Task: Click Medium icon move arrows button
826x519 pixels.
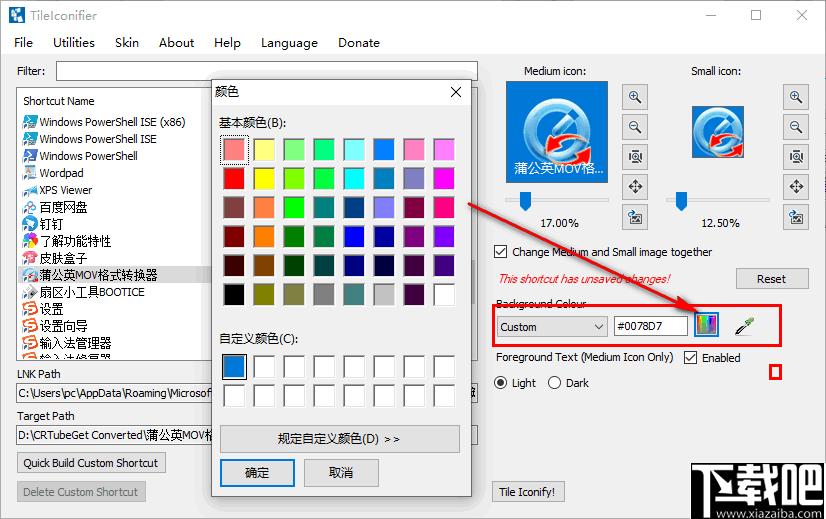Action: [x=635, y=187]
